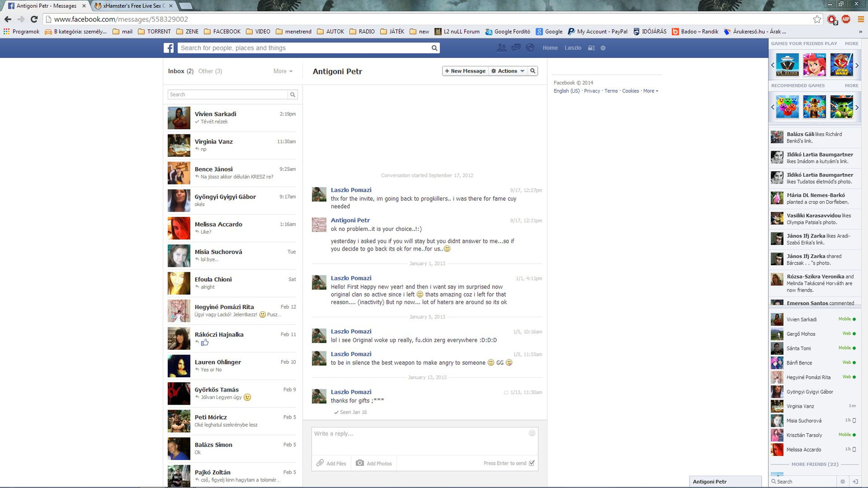
Task: Click the English (US) language link
Action: [x=566, y=91]
